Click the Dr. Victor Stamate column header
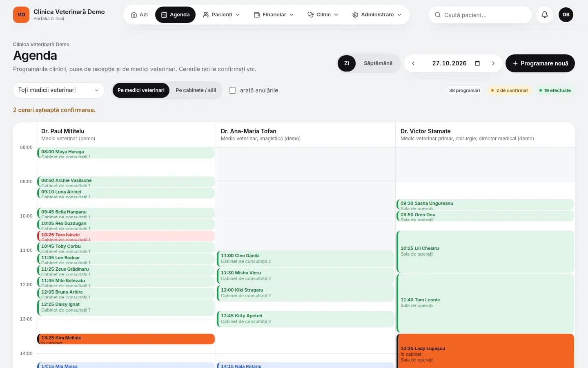The width and height of the screenshot is (588, 368). (x=485, y=135)
